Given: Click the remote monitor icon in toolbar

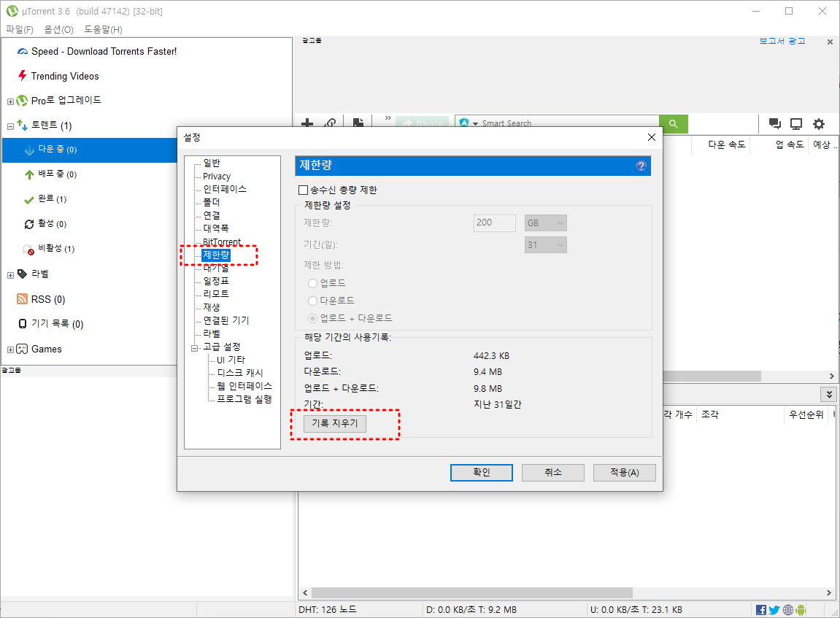Looking at the screenshot, I should tap(796, 124).
